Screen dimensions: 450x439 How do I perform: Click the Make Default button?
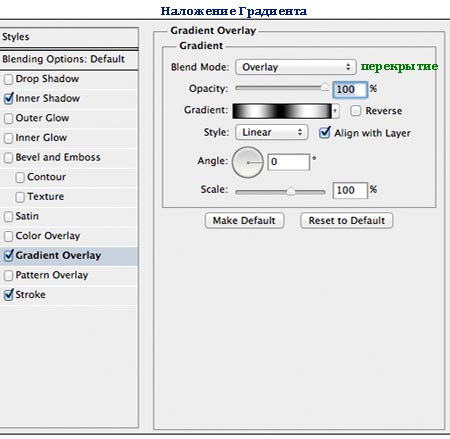click(x=244, y=220)
